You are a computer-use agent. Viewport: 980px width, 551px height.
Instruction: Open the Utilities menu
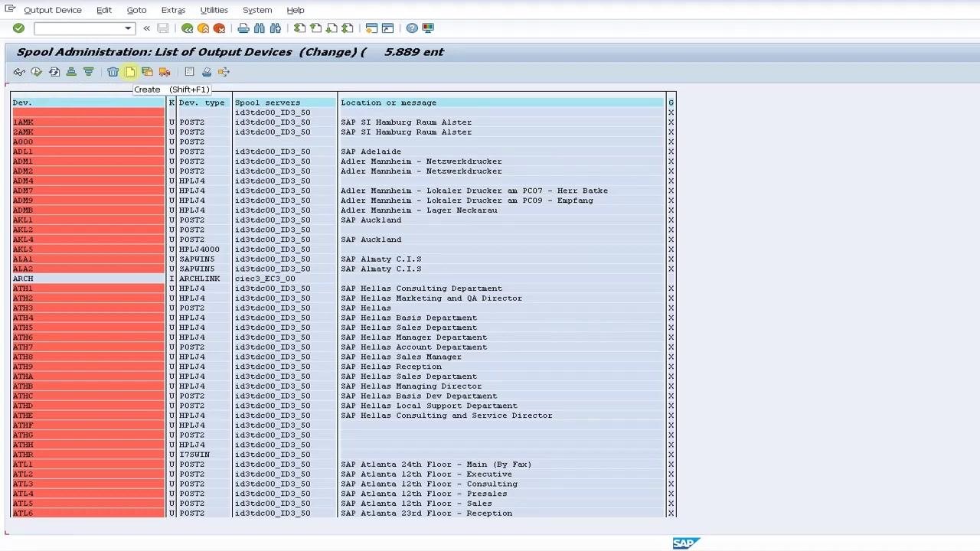pos(214,10)
